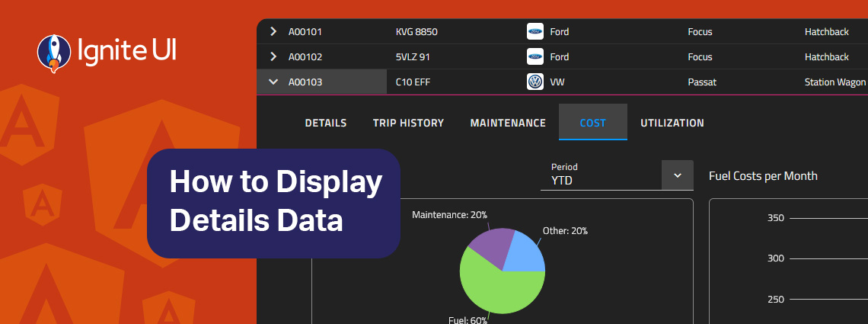Click the Ford logo in row A00101
868x324 pixels.
(535, 31)
